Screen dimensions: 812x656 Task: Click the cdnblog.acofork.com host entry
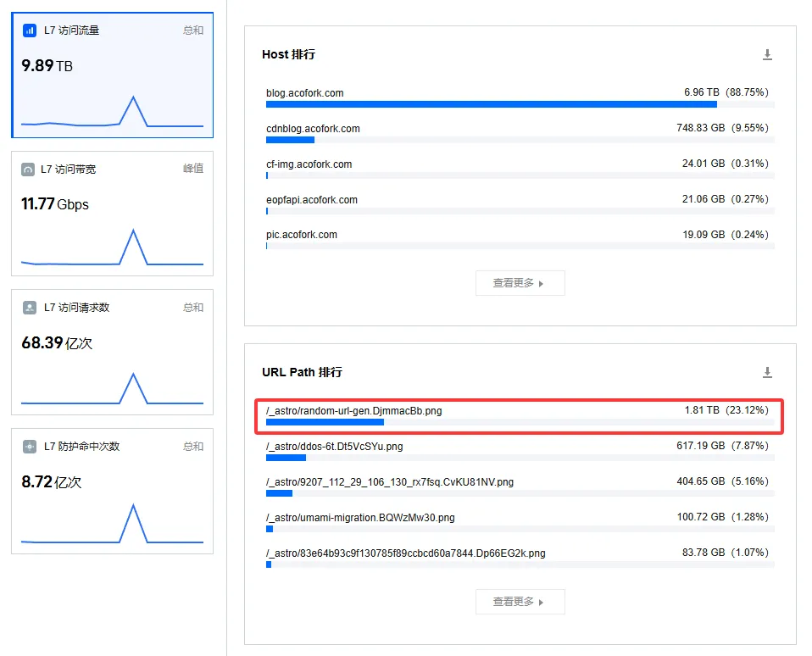pos(313,129)
